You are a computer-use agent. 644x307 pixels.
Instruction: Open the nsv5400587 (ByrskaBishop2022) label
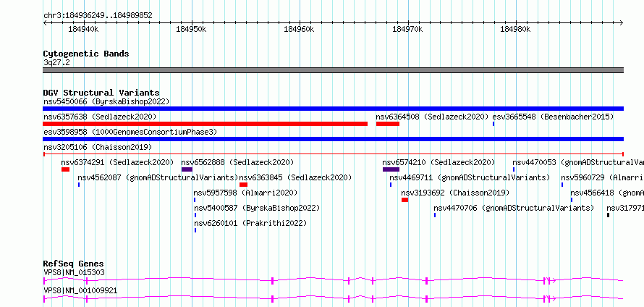tap(257, 208)
